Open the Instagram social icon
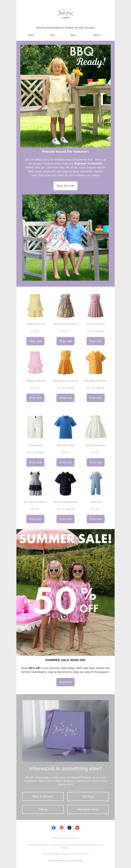Image resolution: width=131 pixels, height=868 pixels. 62,828
